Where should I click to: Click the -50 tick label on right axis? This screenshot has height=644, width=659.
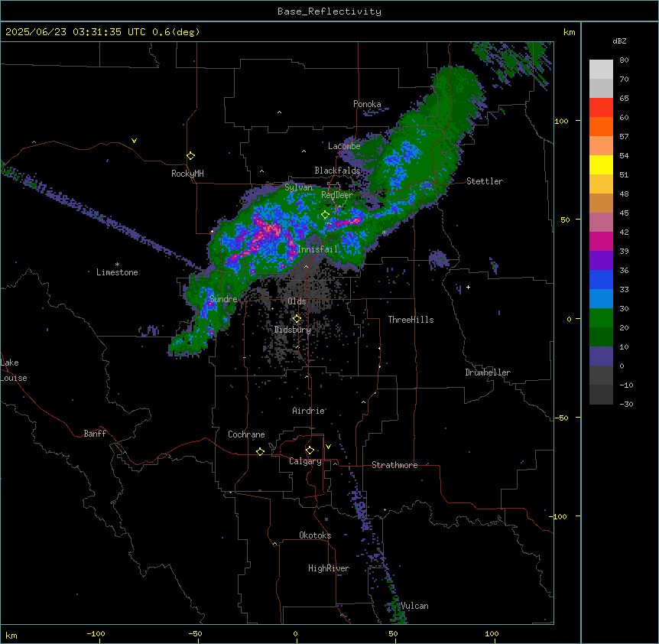tap(561, 418)
